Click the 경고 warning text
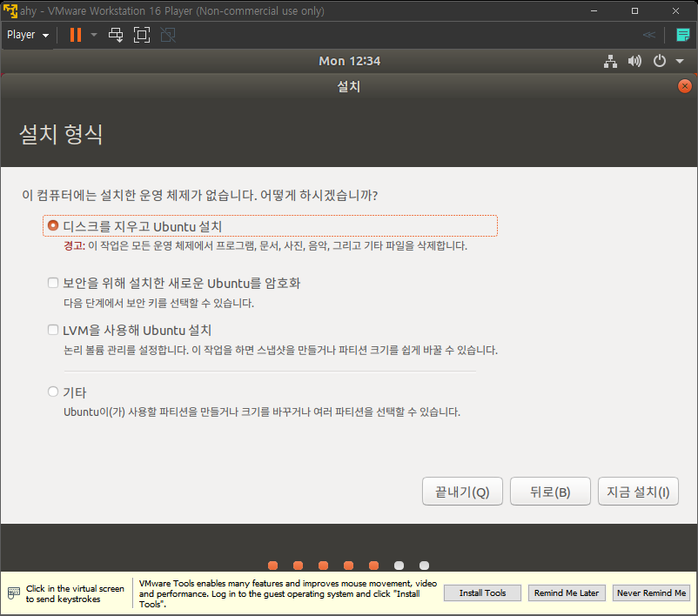Viewport: 698px width, 616px height. pyautogui.click(x=74, y=245)
